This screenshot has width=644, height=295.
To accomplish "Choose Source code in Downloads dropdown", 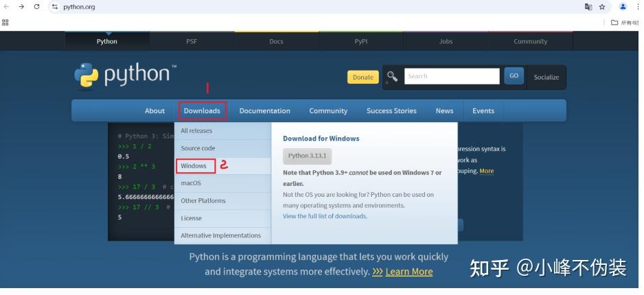I will pos(222,148).
